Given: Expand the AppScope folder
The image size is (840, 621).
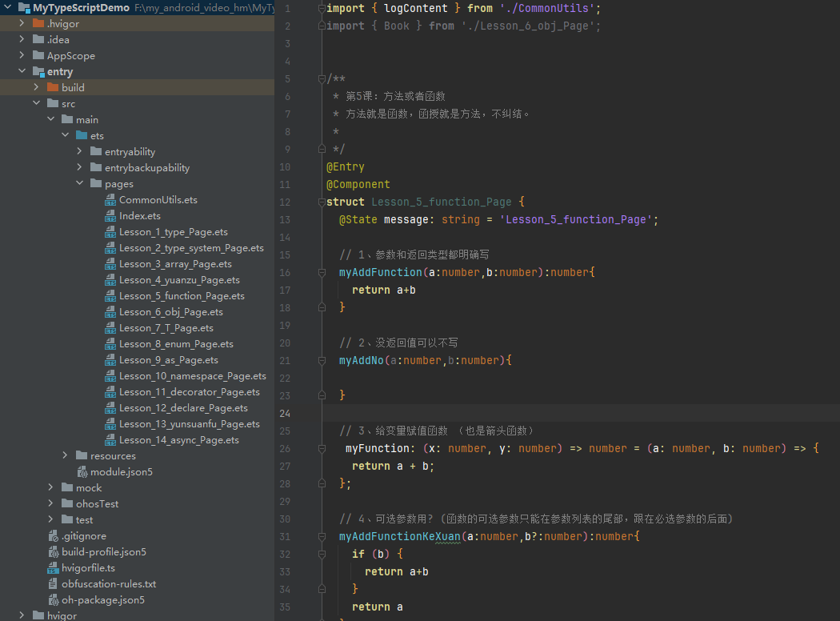Looking at the screenshot, I should pos(22,55).
